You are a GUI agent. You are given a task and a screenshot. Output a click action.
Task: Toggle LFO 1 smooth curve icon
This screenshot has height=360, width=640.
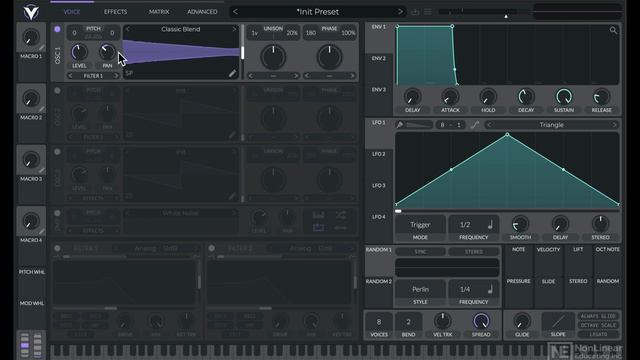pos(474,125)
